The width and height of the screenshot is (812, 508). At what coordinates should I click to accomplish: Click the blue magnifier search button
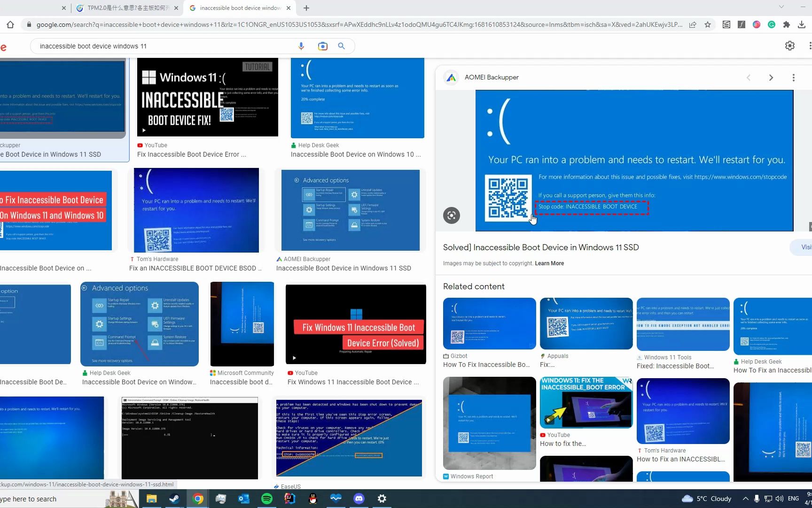tap(342, 46)
